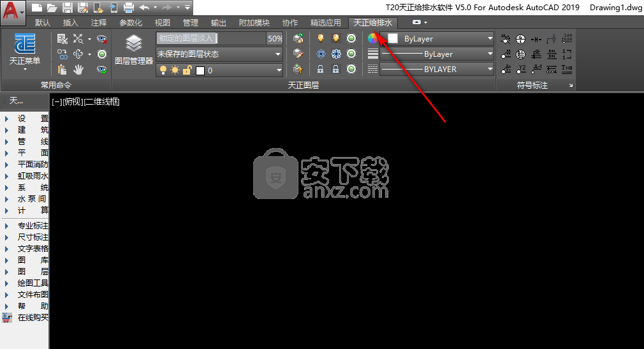Click the yellow light bulb layer-off icon

(321, 39)
